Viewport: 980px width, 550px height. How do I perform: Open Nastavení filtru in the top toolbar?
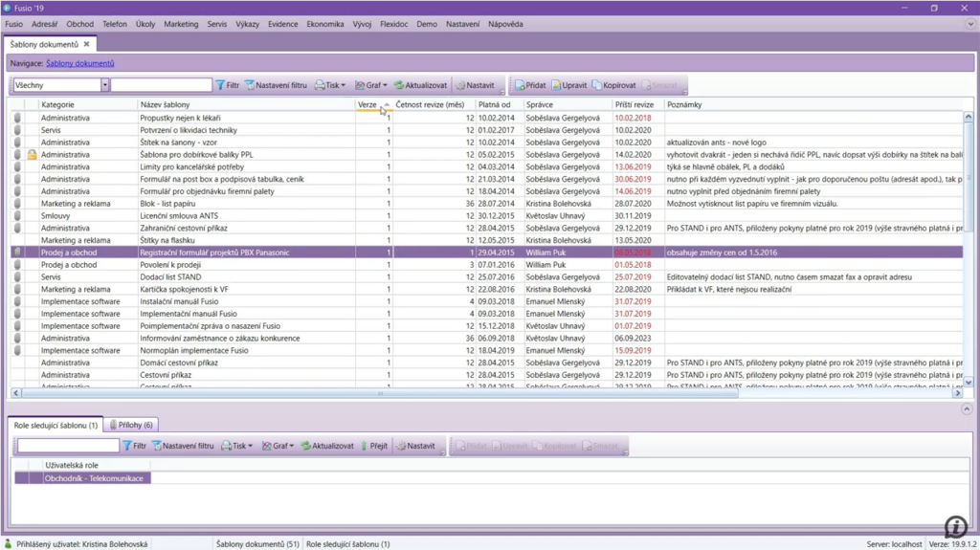pyautogui.click(x=276, y=85)
